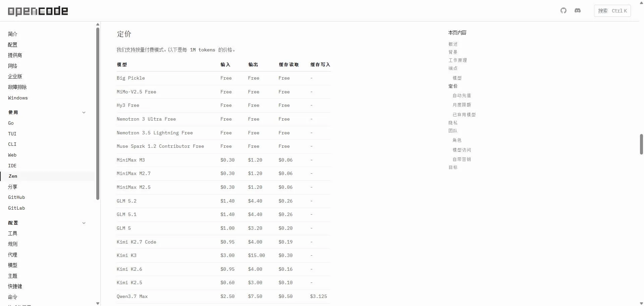This screenshot has width=644, height=306.
Task: Select TUI in the sidebar
Action: [12, 134]
